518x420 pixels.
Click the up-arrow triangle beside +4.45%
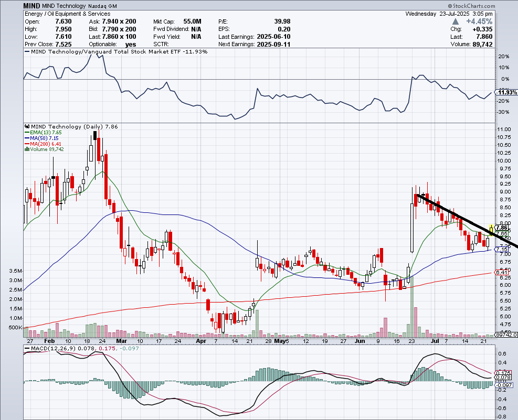(x=455, y=22)
